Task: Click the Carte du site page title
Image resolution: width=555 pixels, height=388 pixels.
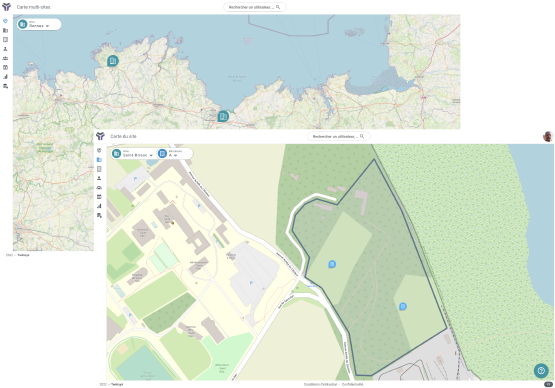Action: 123,136
